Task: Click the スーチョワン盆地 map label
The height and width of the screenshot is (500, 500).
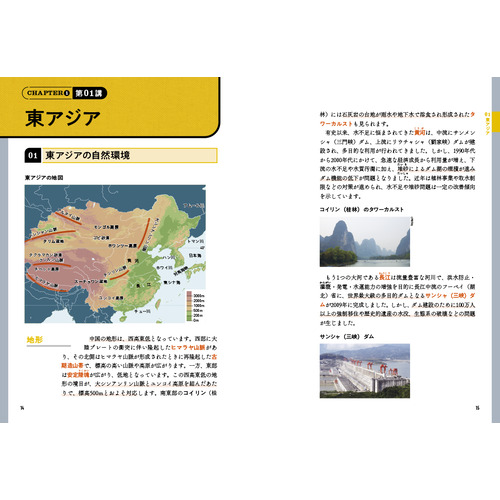Action: (91, 281)
